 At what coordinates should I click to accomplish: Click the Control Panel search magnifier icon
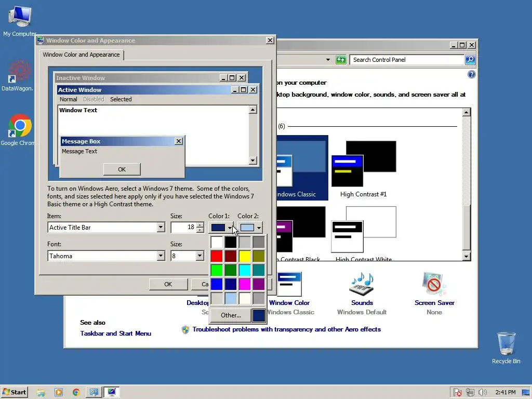[x=470, y=60]
